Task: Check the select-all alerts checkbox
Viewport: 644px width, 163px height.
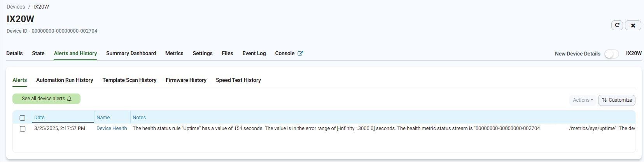Action: coord(23,118)
